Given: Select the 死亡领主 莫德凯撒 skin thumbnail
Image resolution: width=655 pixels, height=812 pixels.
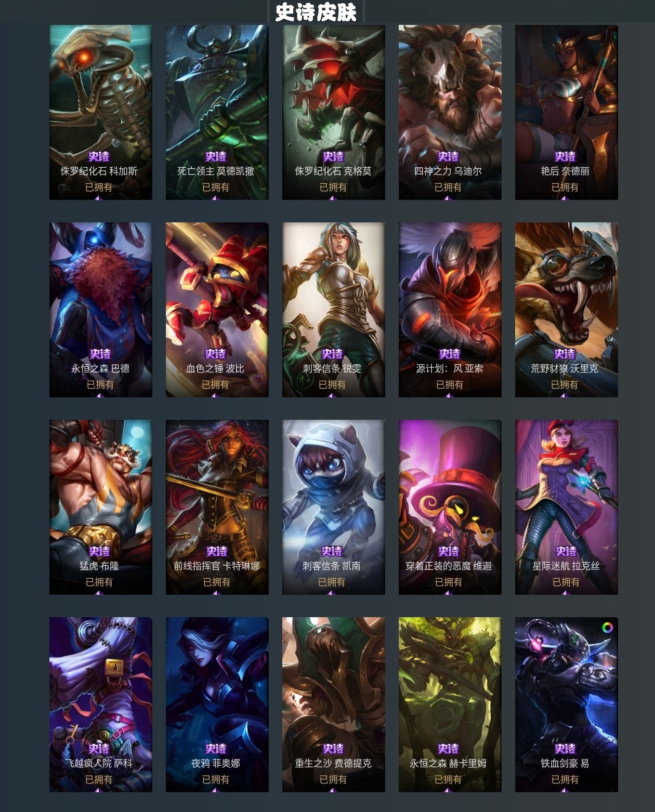Looking at the screenshot, I should [217, 112].
